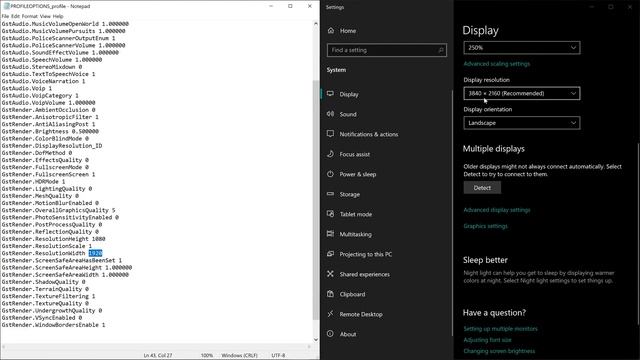Click the 100% zoom status entry
This screenshot has height=360, width=640.
pos(207,356)
